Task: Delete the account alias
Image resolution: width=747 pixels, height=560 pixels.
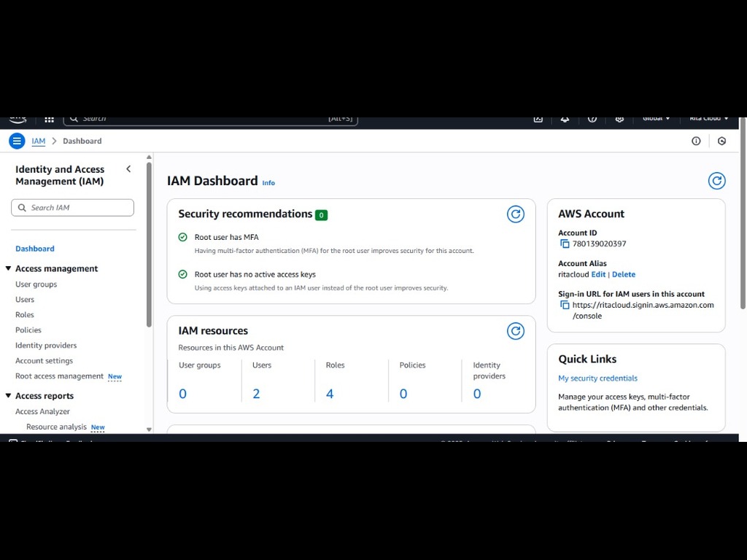Action: [x=624, y=274]
